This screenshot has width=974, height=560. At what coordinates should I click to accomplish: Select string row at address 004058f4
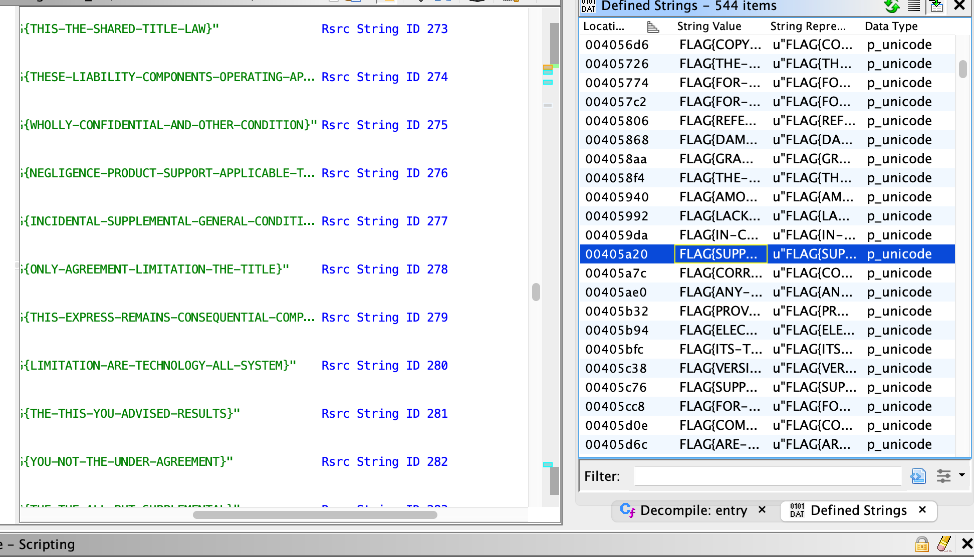767,178
